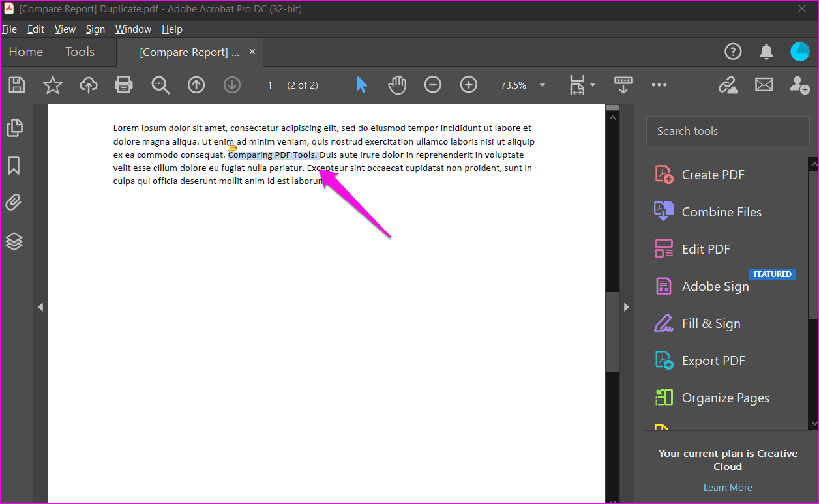The width and height of the screenshot is (819, 504).
Task: Open the File menu
Action: pos(9,29)
